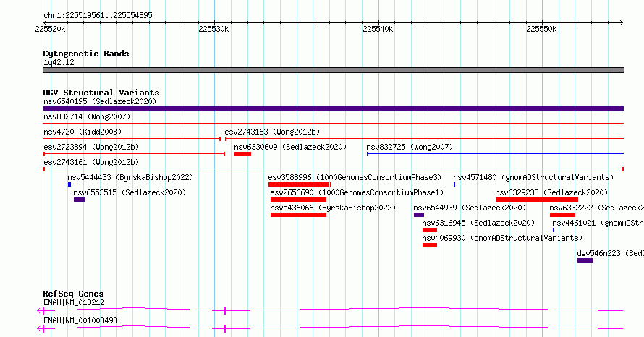Open nsv6553515 (Sedlazeck2020) label

130,192
